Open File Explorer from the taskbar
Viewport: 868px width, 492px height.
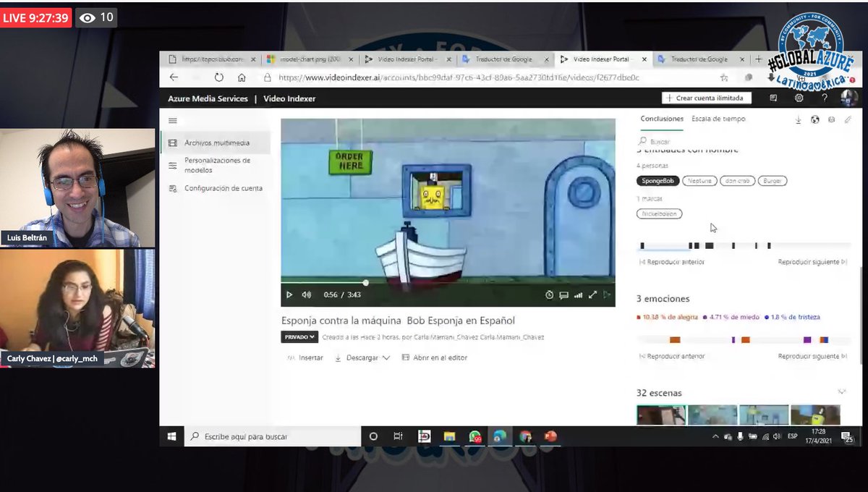pyautogui.click(x=449, y=436)
